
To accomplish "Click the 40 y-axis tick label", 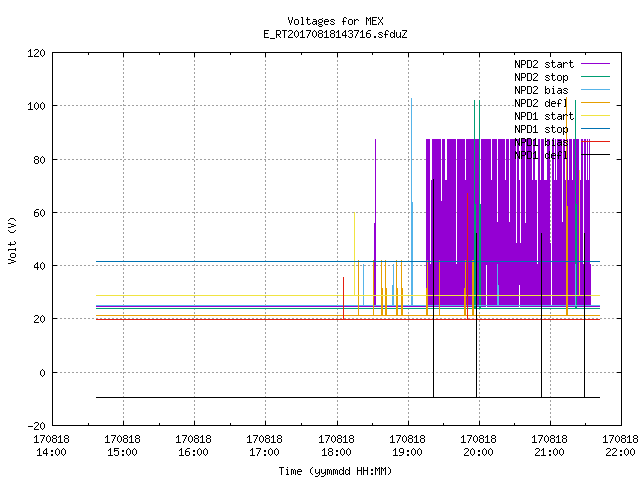I will tap(39, 266).
